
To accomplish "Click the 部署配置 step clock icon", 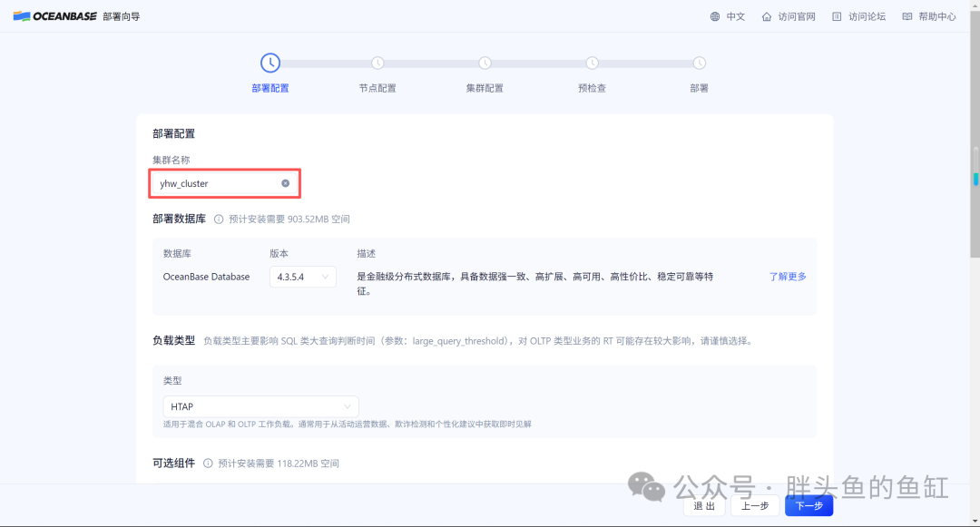I will [270, 63].
